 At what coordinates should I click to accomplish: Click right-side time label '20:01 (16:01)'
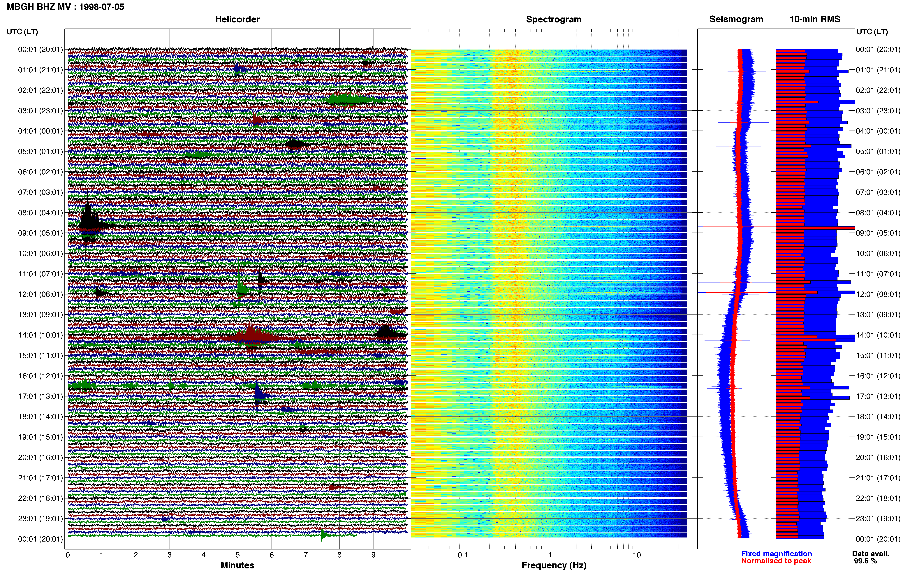878,458
